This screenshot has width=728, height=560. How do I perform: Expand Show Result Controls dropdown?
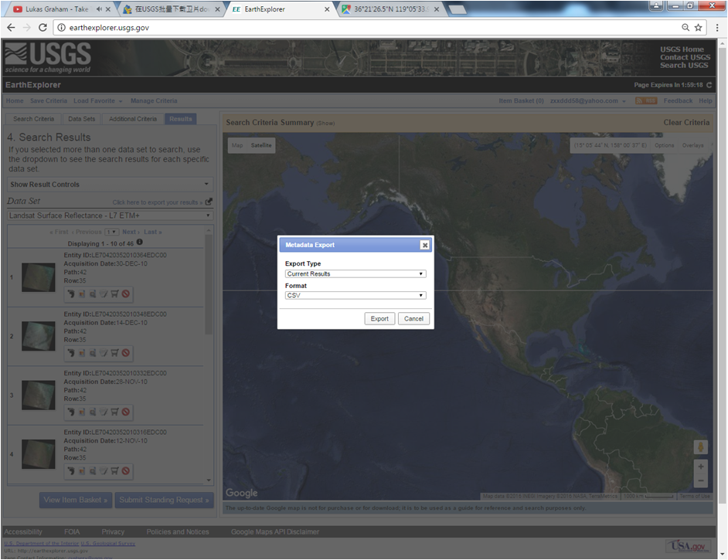click(x=110, y=184)
